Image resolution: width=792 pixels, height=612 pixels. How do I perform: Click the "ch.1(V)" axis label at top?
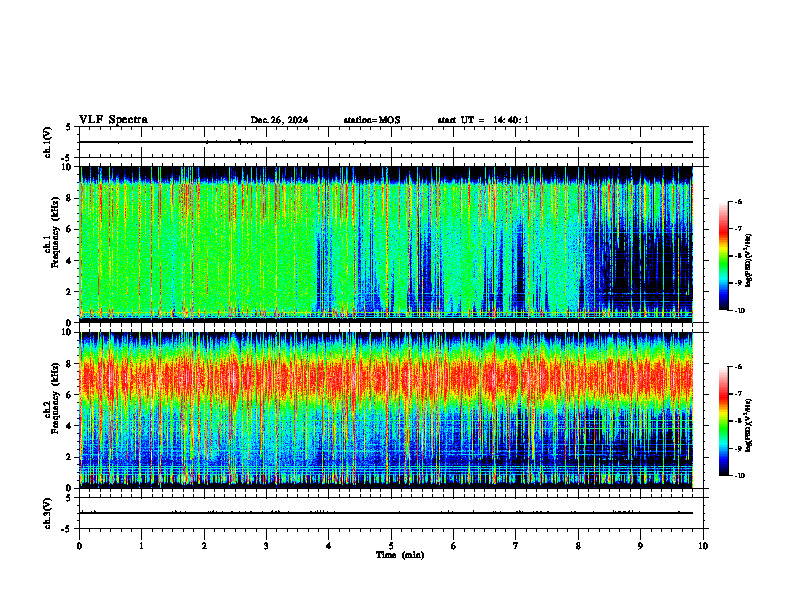click(x=47, y=142)
